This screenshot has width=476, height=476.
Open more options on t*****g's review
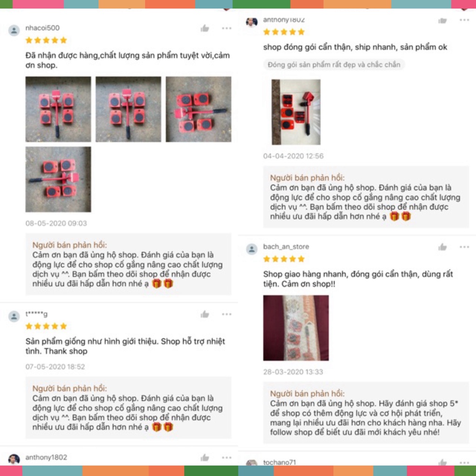(x=226, y=314)
